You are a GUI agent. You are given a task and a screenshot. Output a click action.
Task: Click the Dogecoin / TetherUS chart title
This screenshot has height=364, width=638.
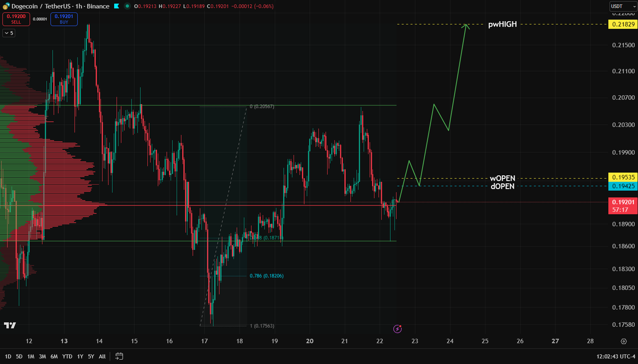[60, 6]
